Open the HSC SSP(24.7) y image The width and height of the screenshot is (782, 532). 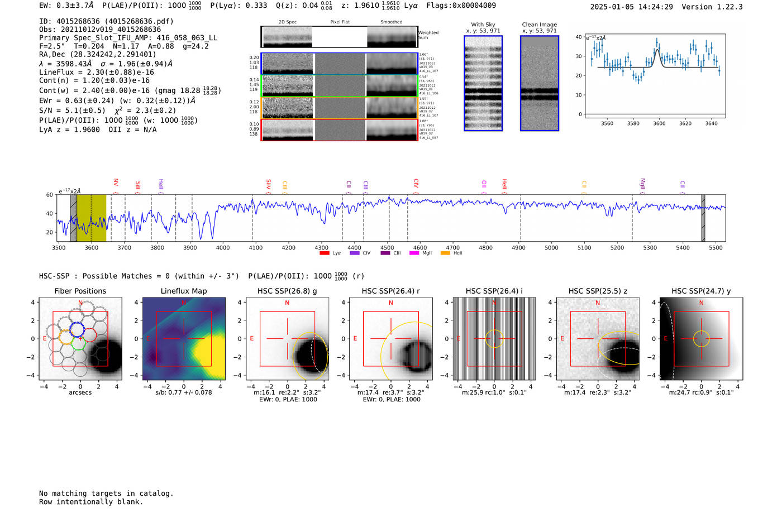click(702, 339)
